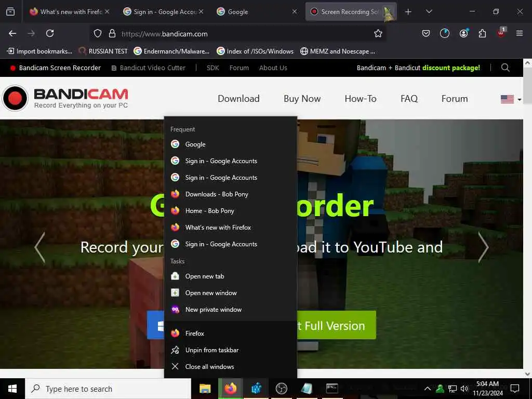The image size is (532, 399).
Task: Click the uBlock extension icon with badge
Action: coord(501,33)
